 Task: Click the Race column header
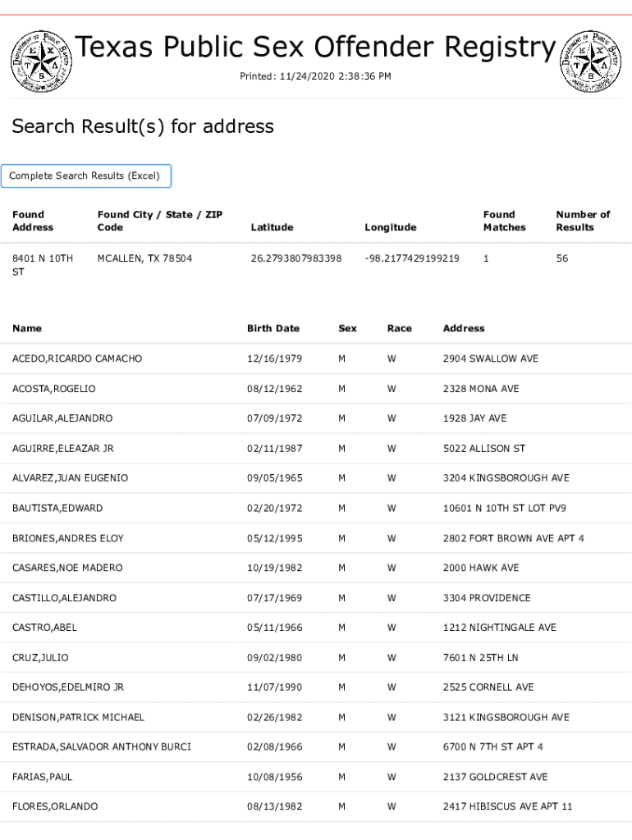[400, 328]
